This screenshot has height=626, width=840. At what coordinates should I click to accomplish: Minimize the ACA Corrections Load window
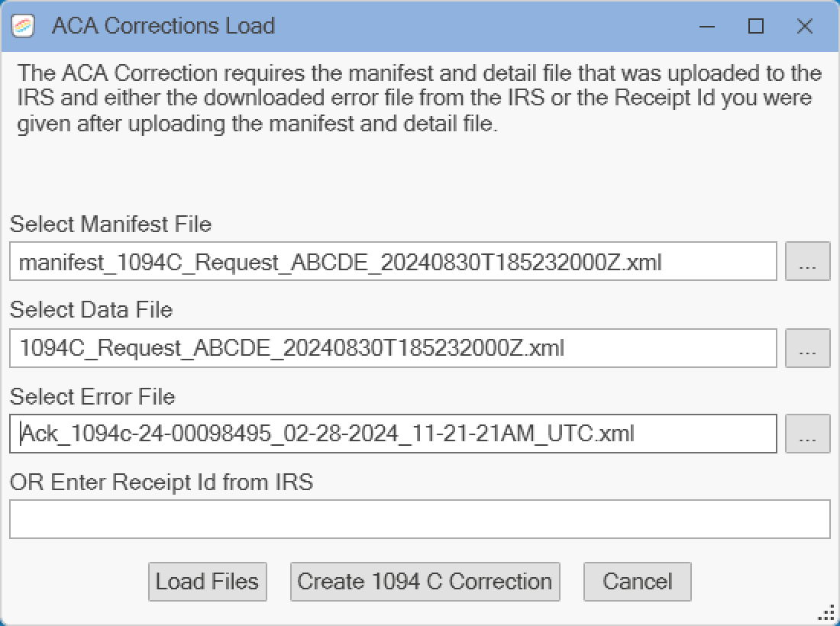(707, 26)
